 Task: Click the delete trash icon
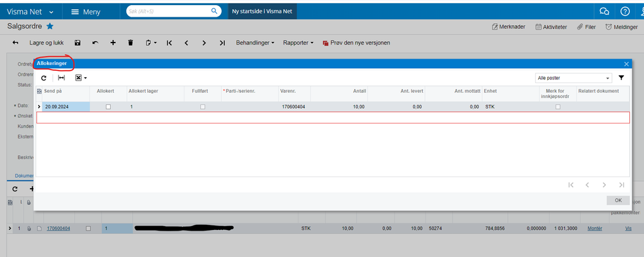pos(131,43)
